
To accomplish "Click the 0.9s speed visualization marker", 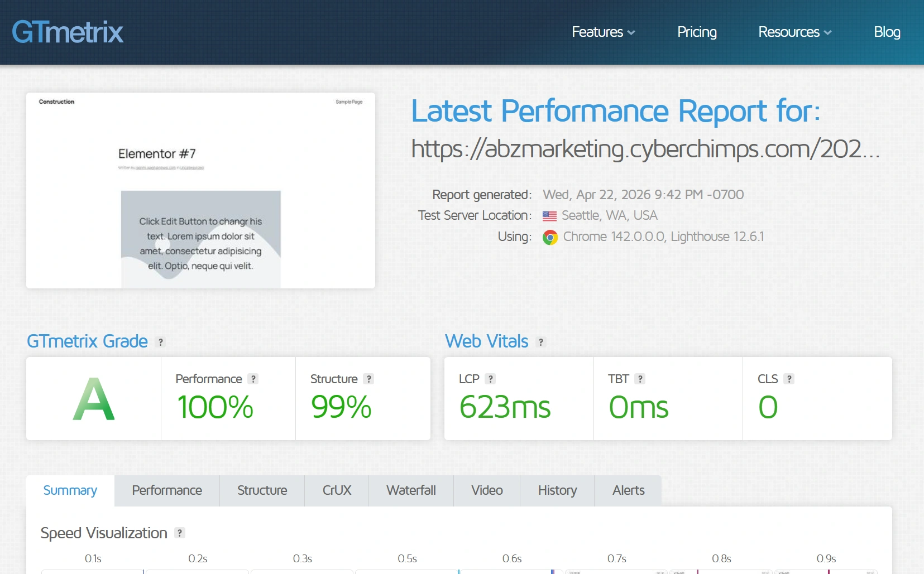I will (826, 558).
